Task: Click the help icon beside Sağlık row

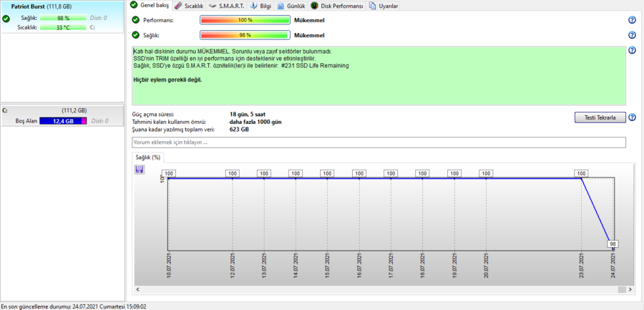Action: [632, 35]
